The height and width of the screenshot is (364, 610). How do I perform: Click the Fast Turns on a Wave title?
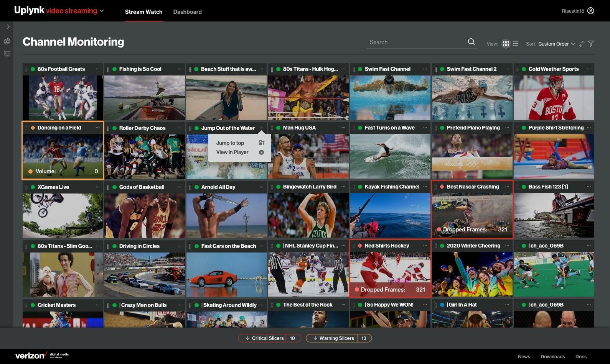pos(390,128)
